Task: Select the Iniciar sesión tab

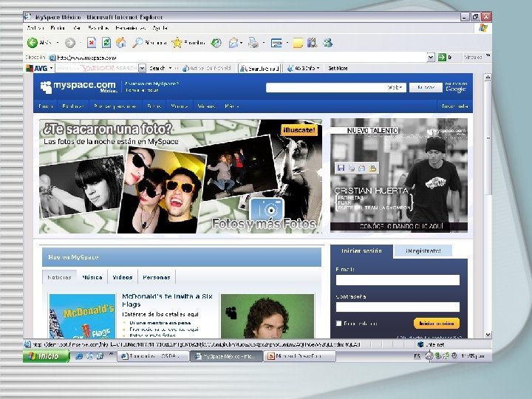Action: point(361,250)
